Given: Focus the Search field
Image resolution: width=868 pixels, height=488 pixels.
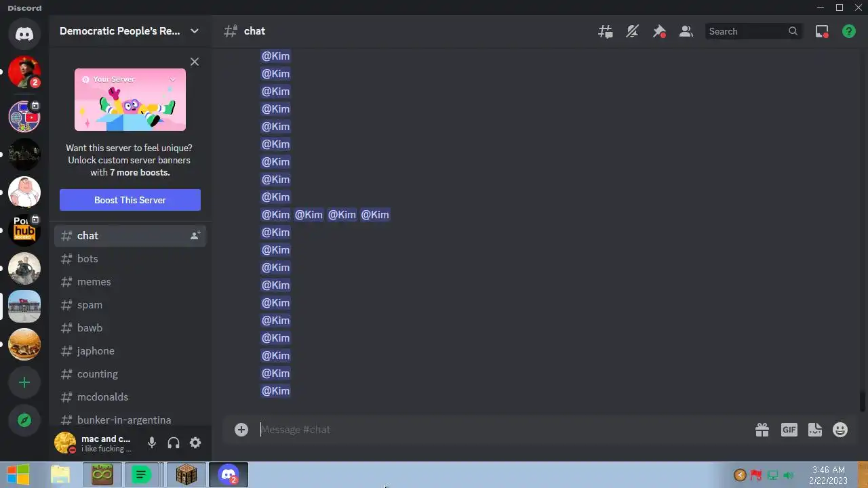Looking at the screenshot, I should [x=753, y=31].
